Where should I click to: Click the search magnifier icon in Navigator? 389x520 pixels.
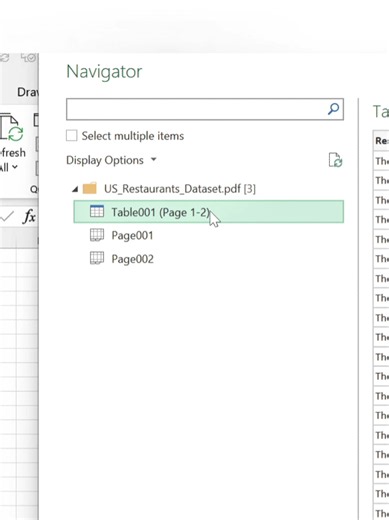point(333,109)
